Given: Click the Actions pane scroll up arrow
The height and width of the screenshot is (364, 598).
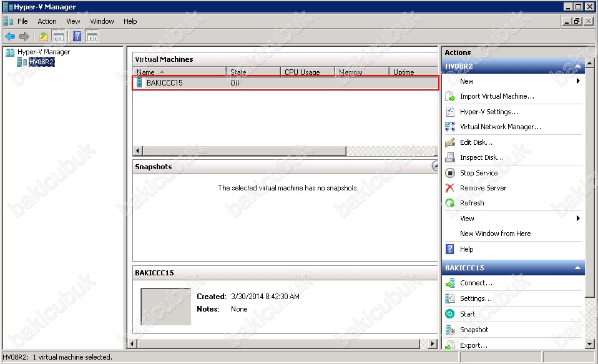Looking at the screenshot, I should coord(590,63).
